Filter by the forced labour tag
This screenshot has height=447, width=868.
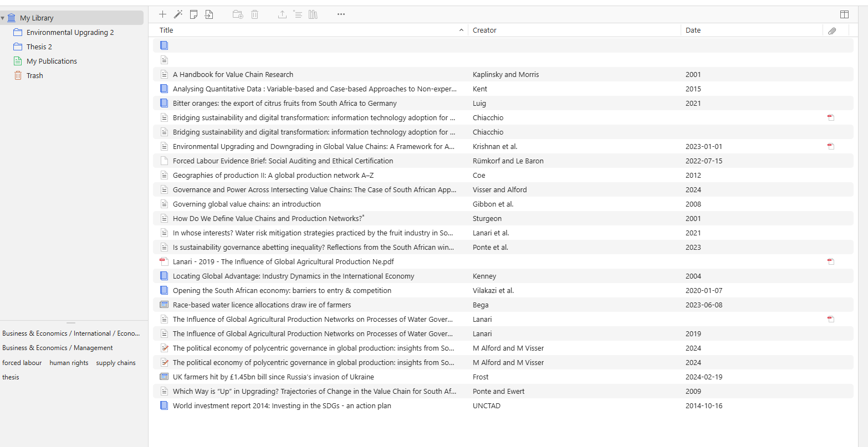click(x=22, y=363)
